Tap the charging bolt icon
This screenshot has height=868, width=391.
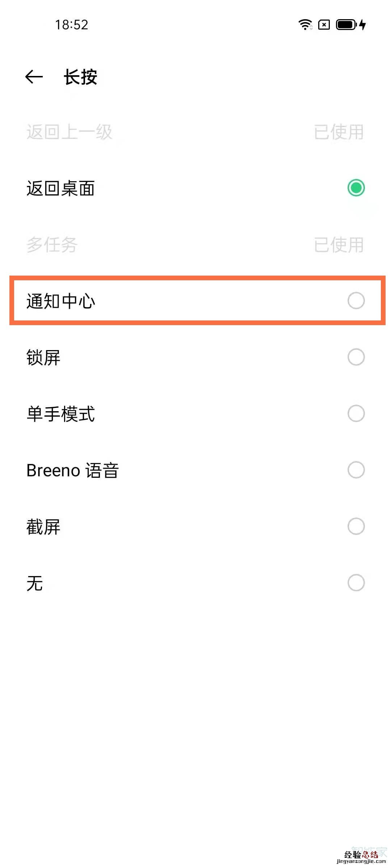click(363, 25)
